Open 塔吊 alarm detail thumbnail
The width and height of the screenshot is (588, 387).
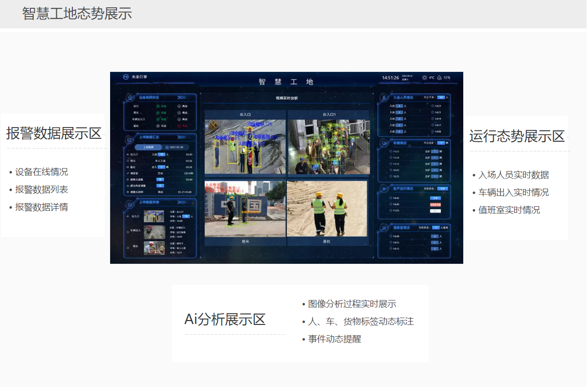(154, 248)
